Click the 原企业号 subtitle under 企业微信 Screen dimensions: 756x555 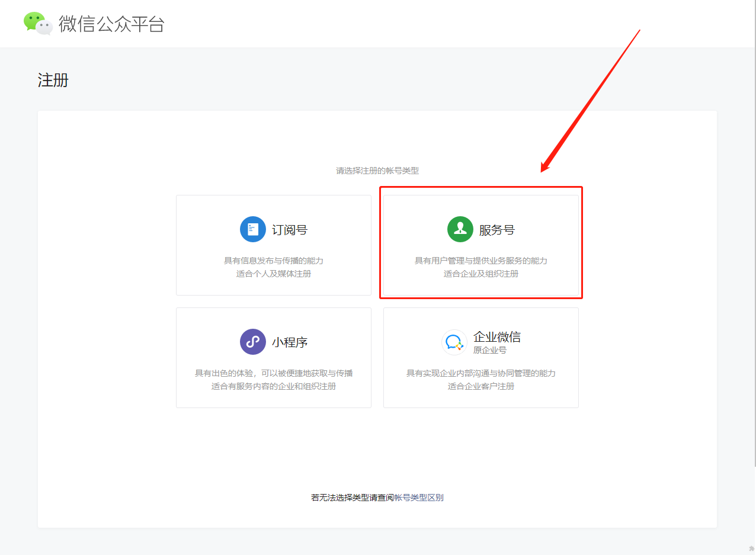pyautogui.click(x=489, y=350)
